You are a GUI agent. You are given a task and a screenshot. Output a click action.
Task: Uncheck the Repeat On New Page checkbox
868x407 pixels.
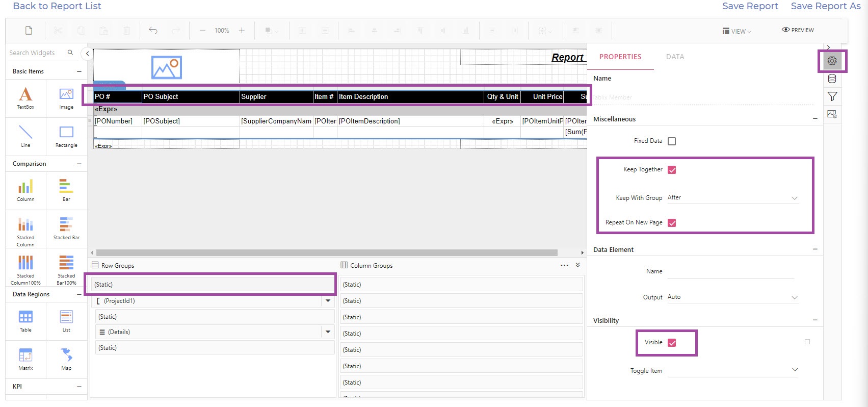pos(672,223)
